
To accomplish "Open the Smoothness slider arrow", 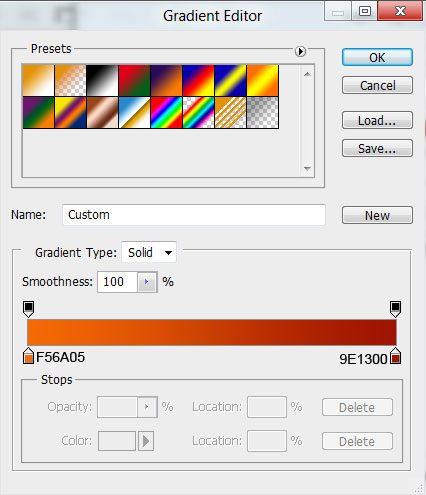I will pyautogui.click(x=146, y=282).
